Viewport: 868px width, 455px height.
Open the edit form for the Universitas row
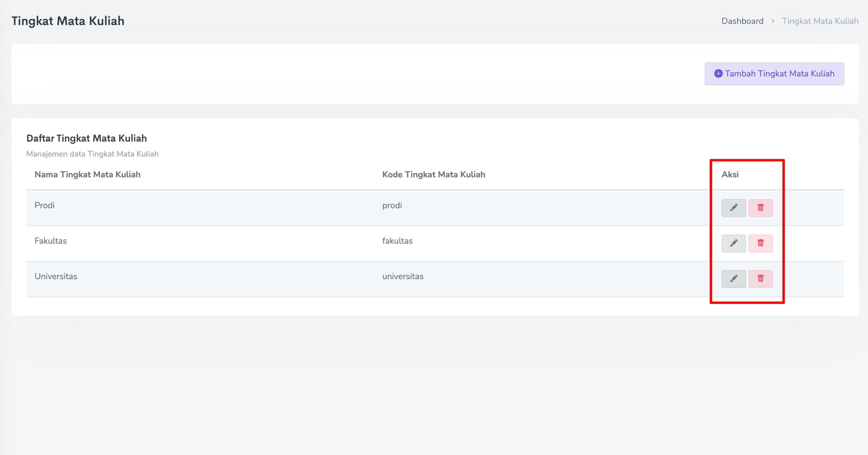pos(733,279)
